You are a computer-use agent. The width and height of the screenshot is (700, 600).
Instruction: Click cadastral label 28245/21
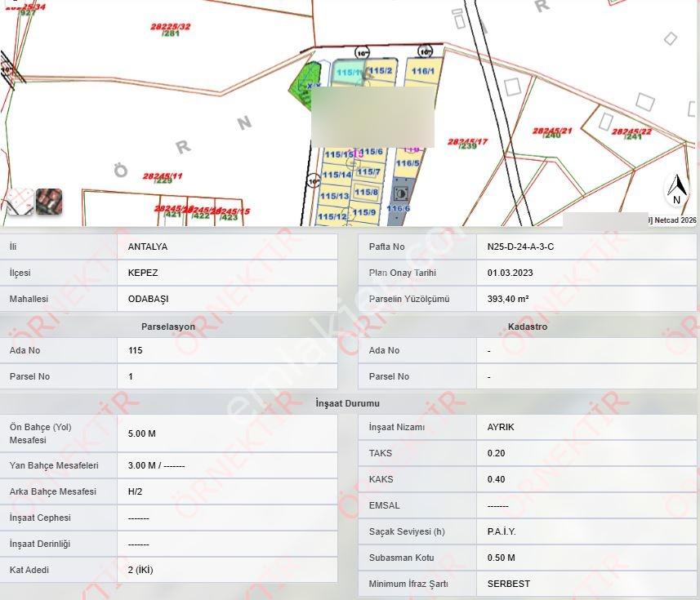click(x=552, y=131)
